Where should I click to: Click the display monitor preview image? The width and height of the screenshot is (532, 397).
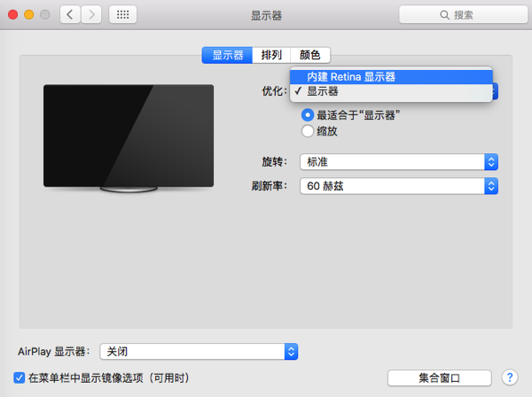129,138
